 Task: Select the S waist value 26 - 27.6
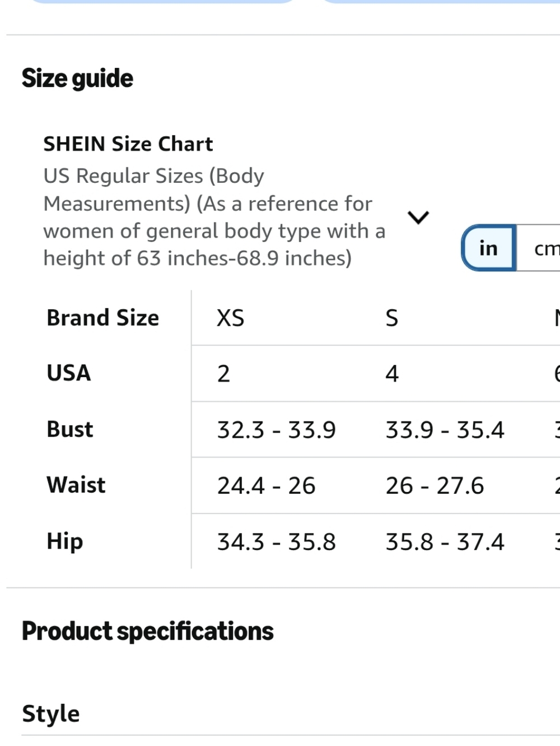tap(435, 486)
